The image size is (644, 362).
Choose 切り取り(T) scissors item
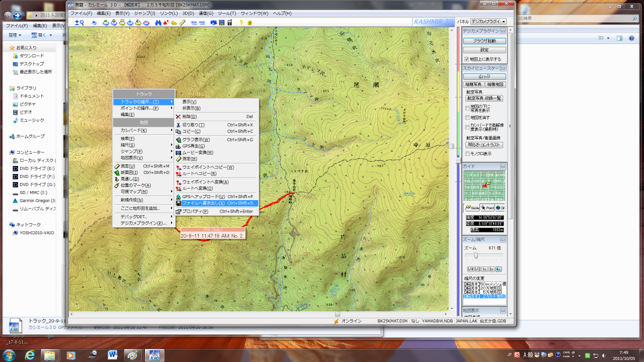(x=216, y=125)
